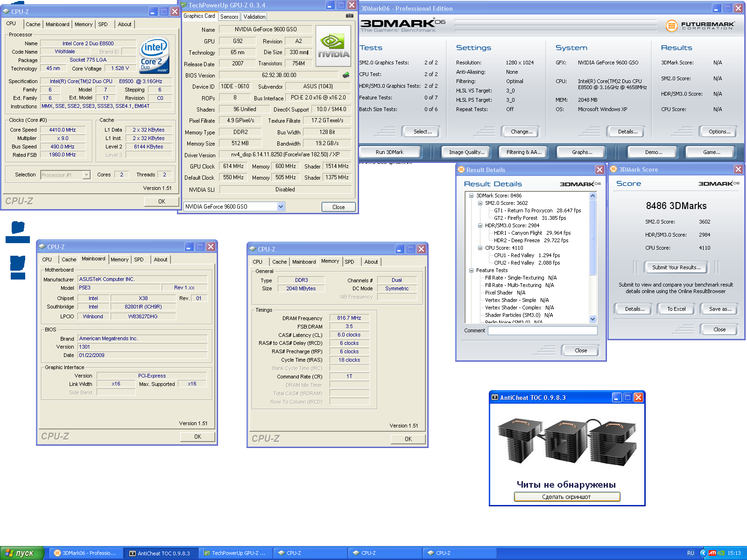Click the Game... button
747x560 pixels.
711,152
